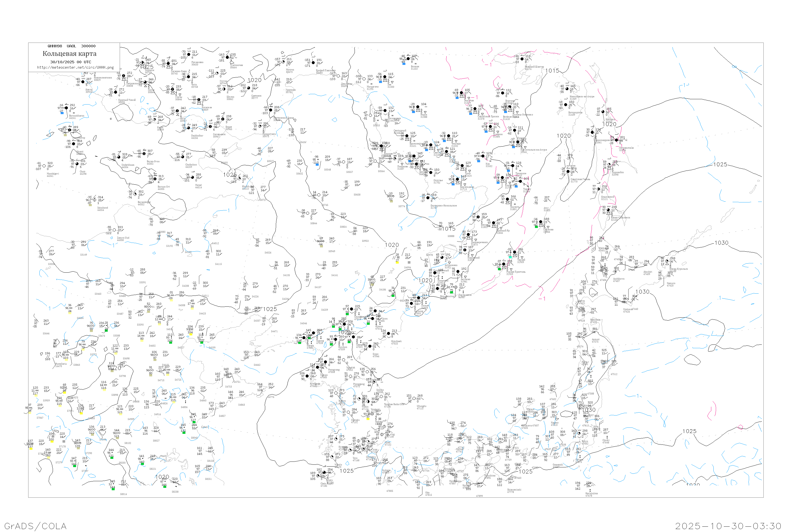
Task: Click the GrADS/COLA footer label
Action: [x=35, y=526]
